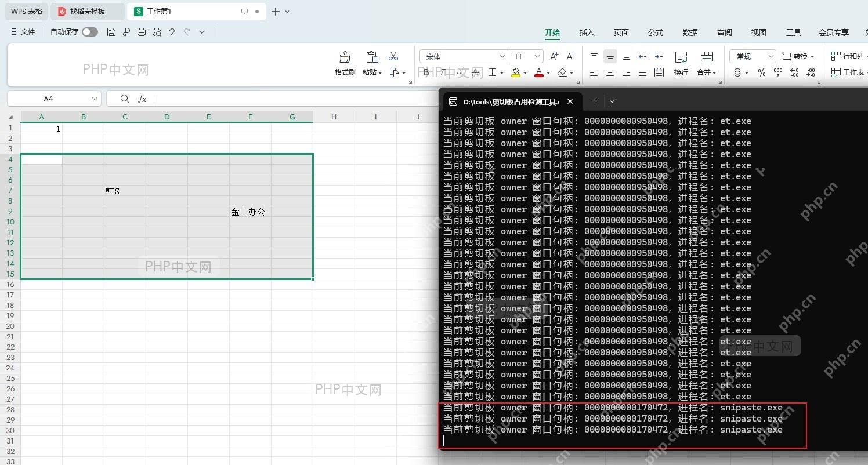Switch to the Data (数据) ribbon tab
This screenshot has height=465, width=868.
[x=690, y=32]
